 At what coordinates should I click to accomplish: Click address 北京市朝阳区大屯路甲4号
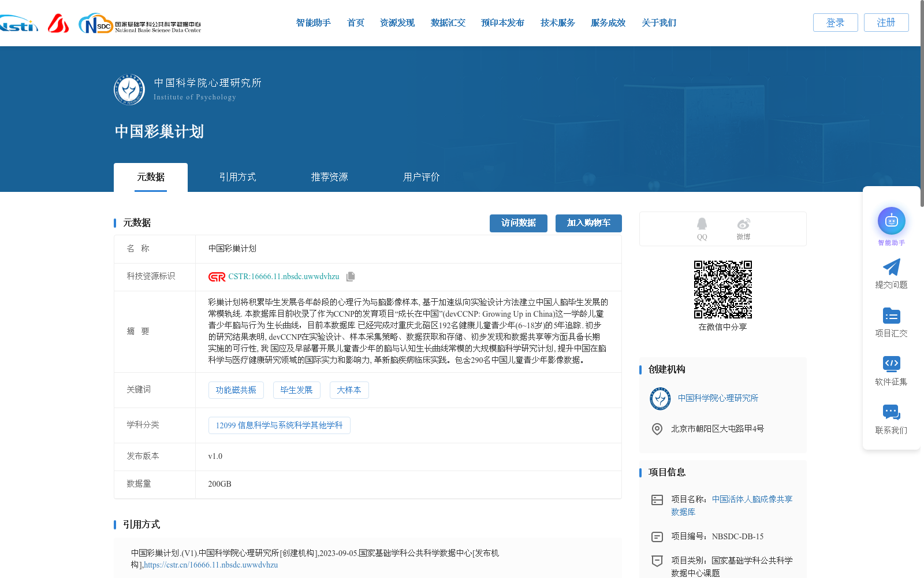point(717,429)
